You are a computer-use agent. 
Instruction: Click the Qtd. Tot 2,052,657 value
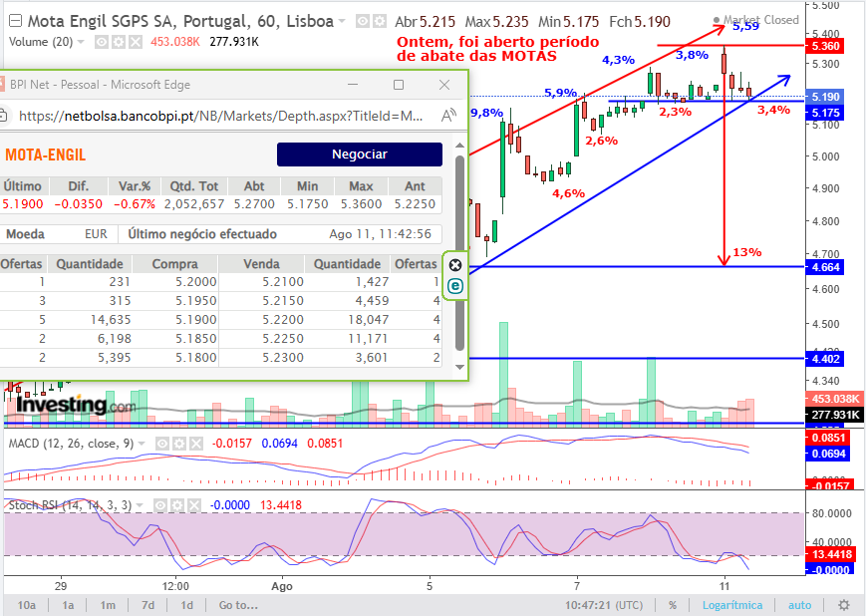tap(194, 204)
